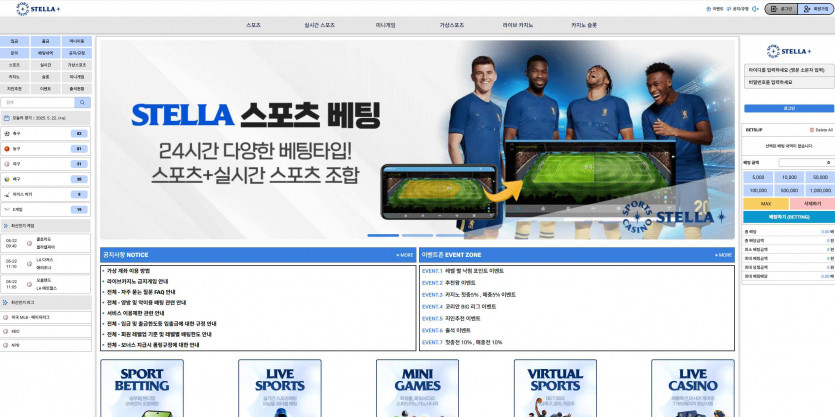The image size is (835, 417).
Task: Click the double chevron icon beside 최신인기 게임
Action: [6, 226]
